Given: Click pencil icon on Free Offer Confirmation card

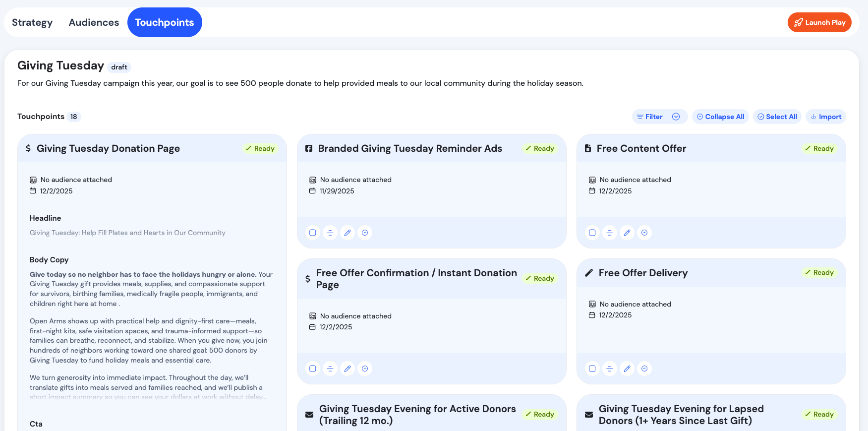Looking at the screenshot, I should pos(347,369).
